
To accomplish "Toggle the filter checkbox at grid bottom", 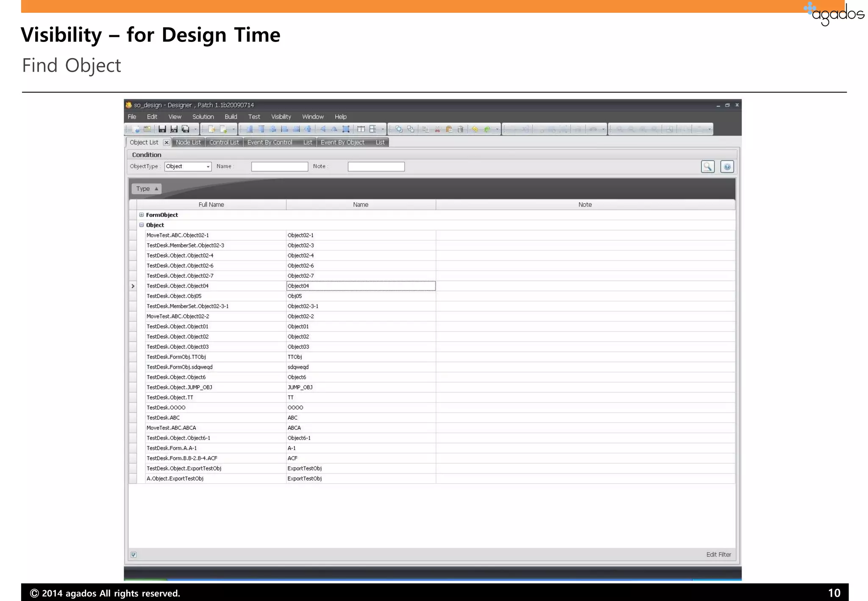I will click(x=134, y=554).
